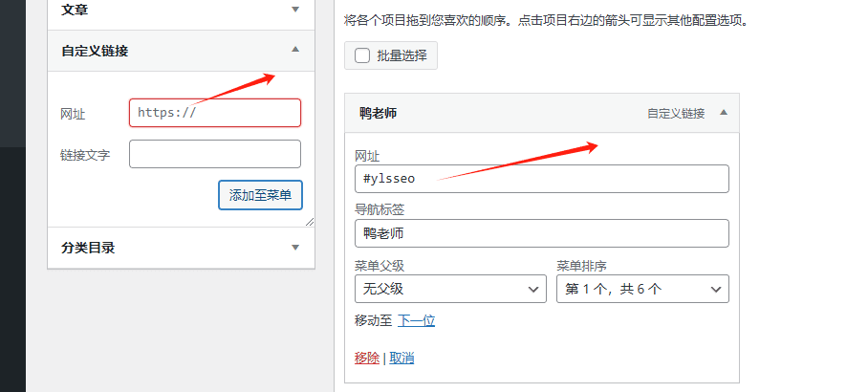This screenshot has height=392, width=868.
Task: Click the 移动至 text
Action: (x=373, y=320)
